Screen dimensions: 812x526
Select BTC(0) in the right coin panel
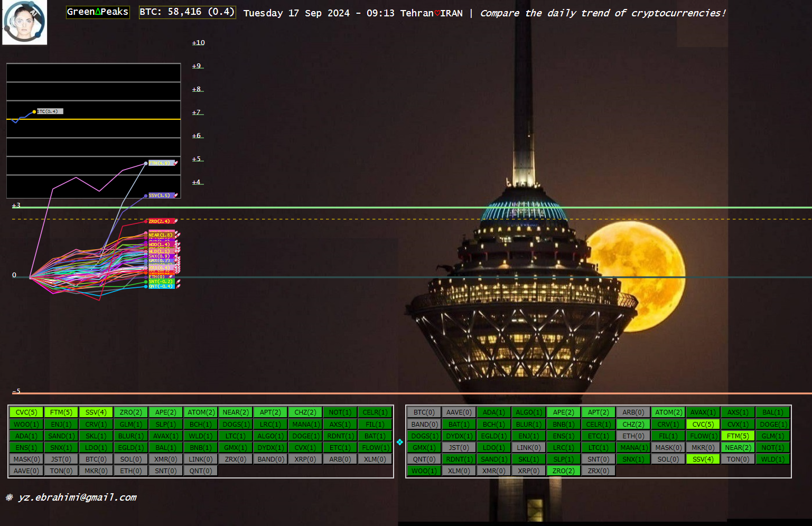[x=424, y=412]
